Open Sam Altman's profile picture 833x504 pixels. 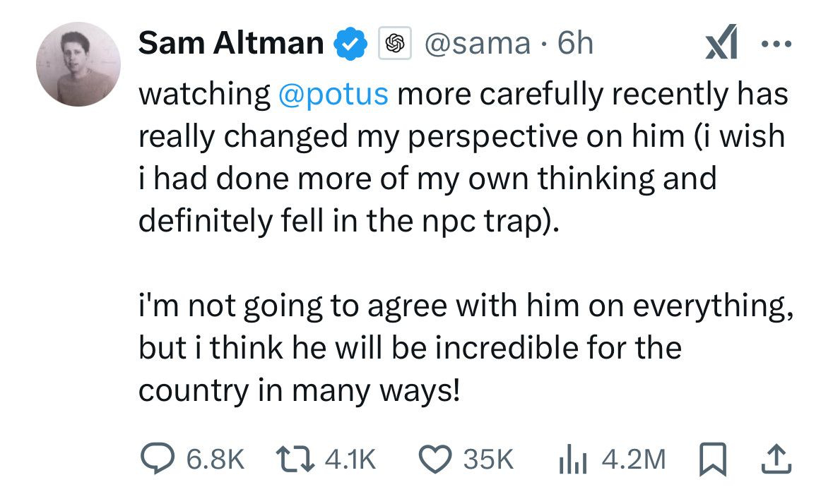(78, 64)
